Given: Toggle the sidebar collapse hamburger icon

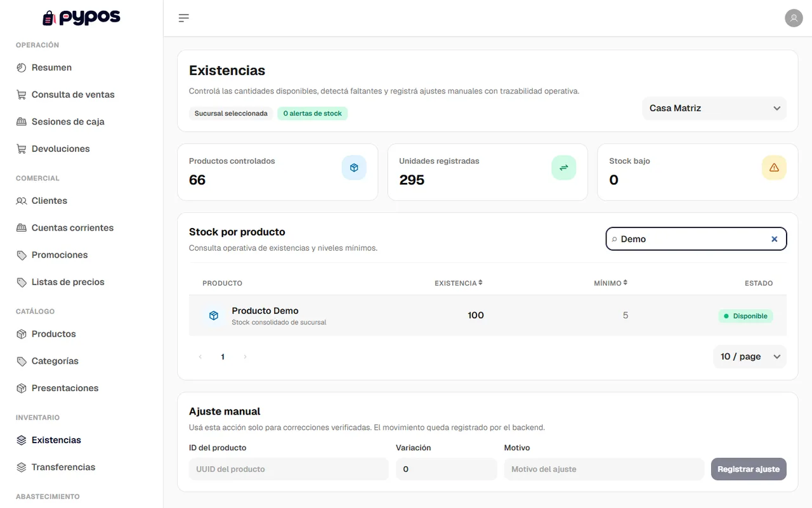Looking at the screenshot, I should click(184, 18).
